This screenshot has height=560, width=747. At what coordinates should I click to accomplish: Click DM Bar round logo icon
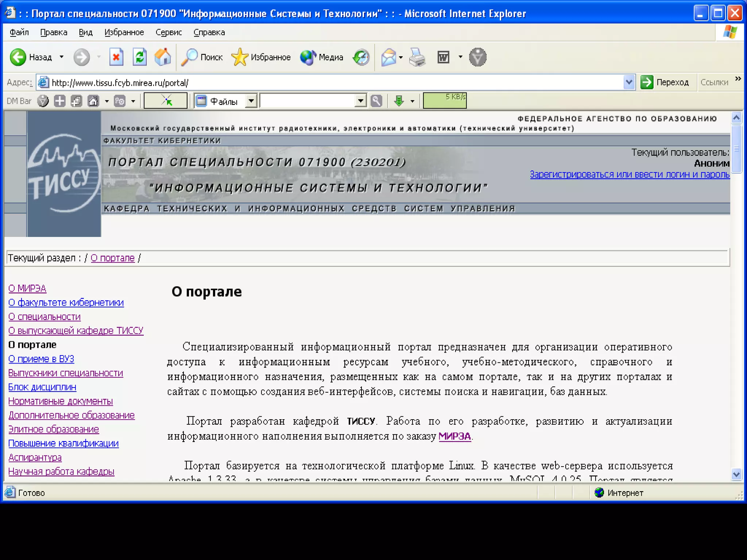coord(43,101)
